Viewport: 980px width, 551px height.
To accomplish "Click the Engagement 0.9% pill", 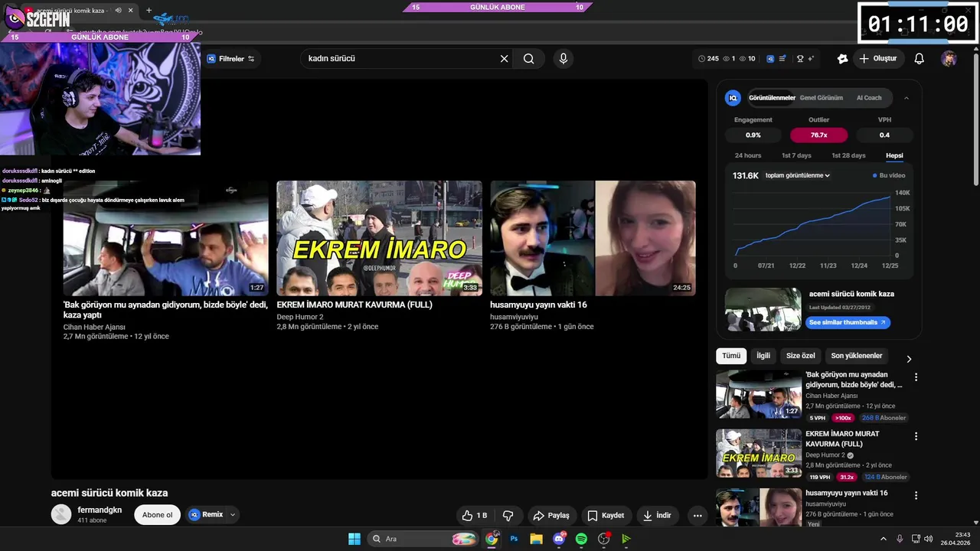I will tap(753, 135).
